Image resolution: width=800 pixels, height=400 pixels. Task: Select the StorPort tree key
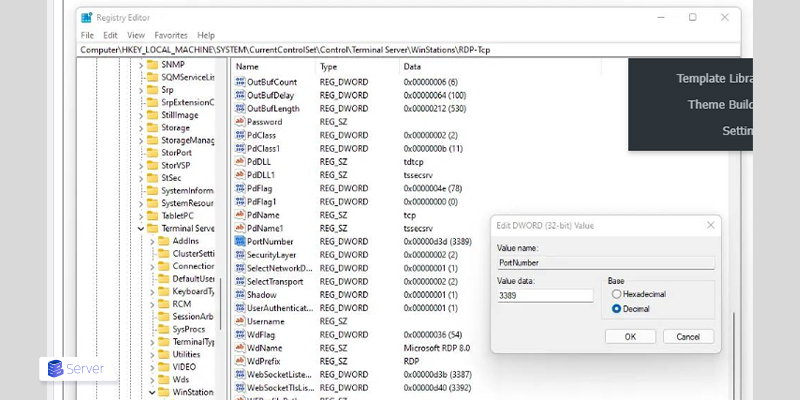(x=177, y=153)
